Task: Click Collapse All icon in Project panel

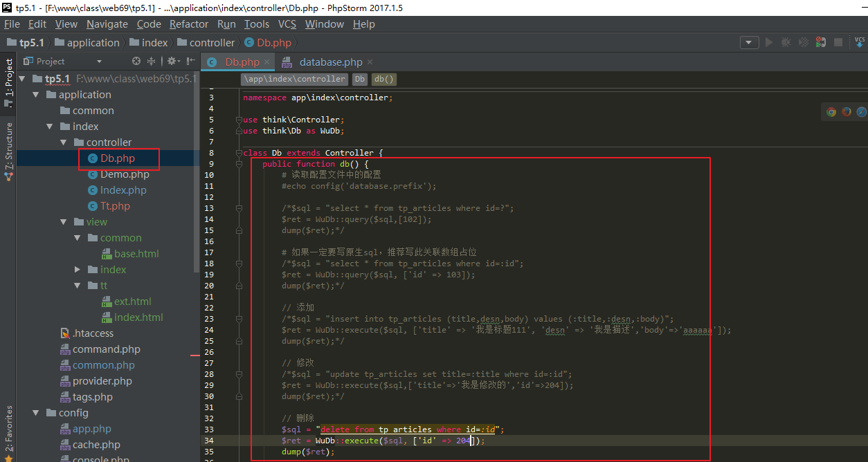Action: point(152,61)
